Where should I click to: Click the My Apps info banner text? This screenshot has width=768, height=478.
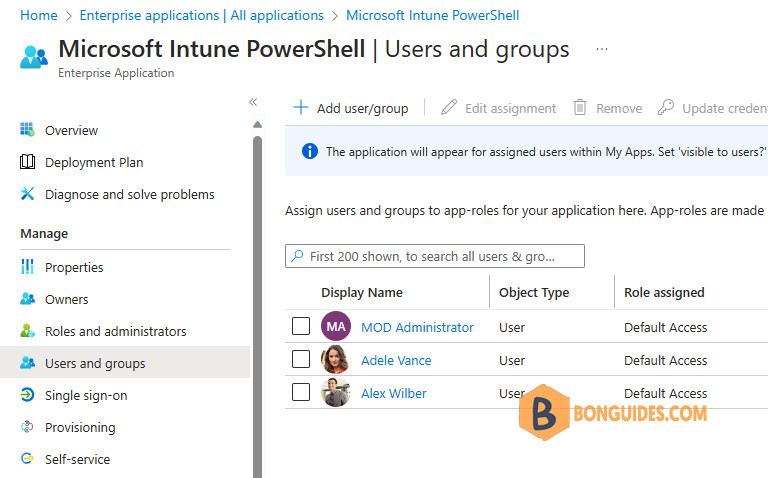click(547, 152)
